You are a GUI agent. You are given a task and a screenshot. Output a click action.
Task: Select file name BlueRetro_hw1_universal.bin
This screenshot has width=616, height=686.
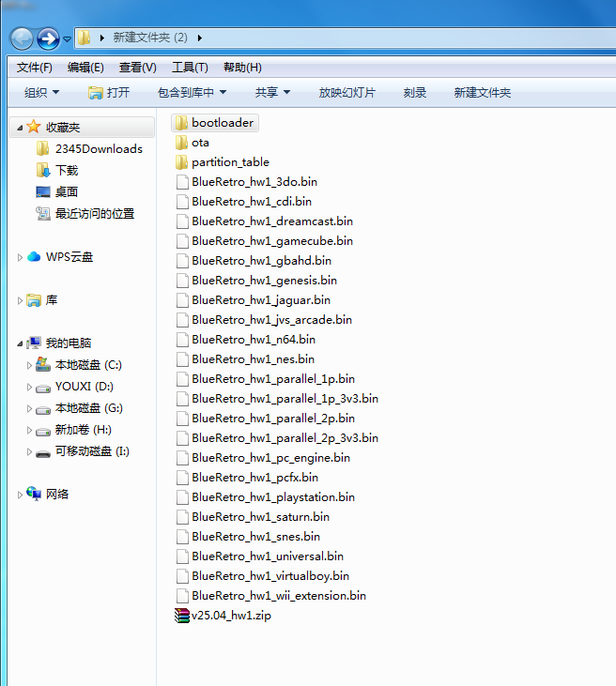(x=268, y=556)
